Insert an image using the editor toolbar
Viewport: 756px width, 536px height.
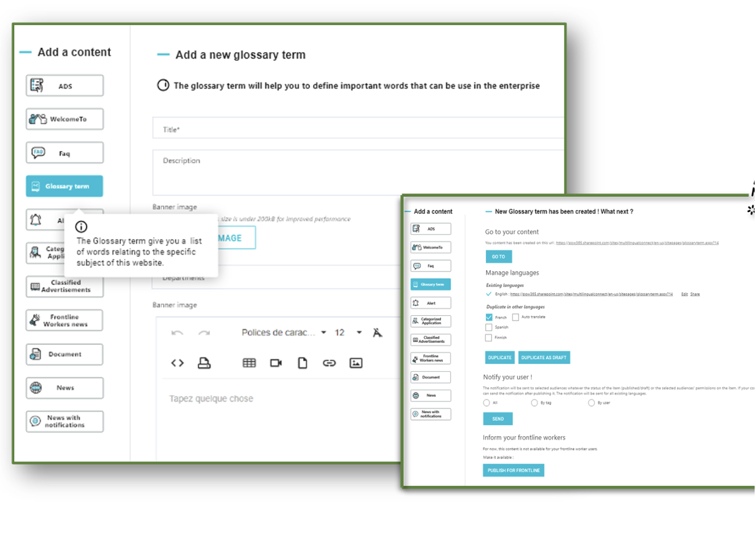[x=356, y=363]
